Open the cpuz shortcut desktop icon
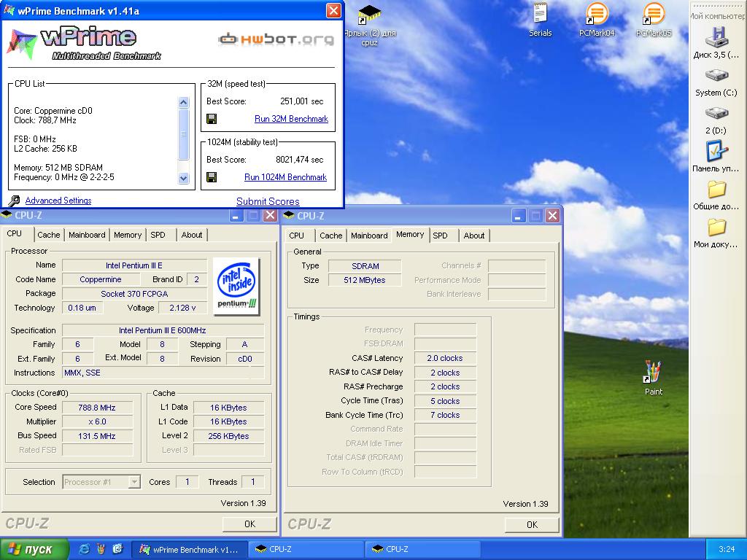 [369, 15]
